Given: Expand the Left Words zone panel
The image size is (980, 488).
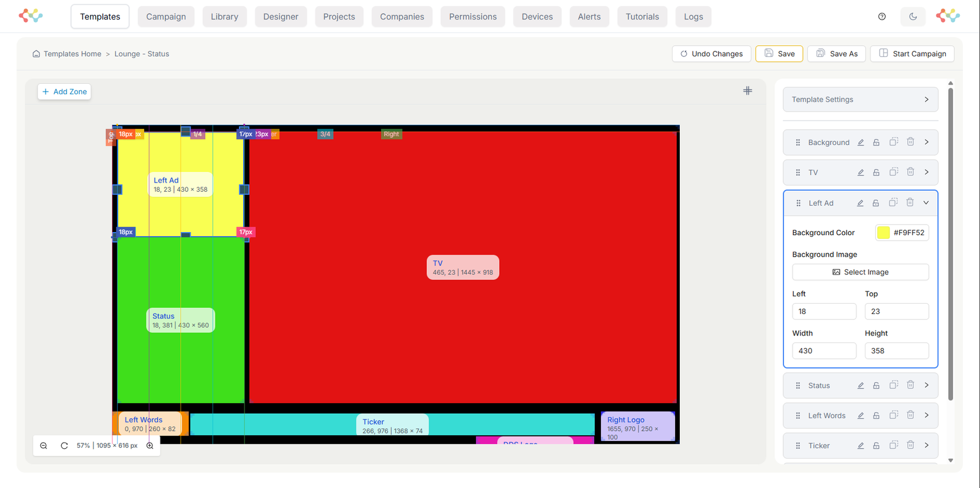Looking at the screenshot, I should pyautogui.click(x=926, y=415).
